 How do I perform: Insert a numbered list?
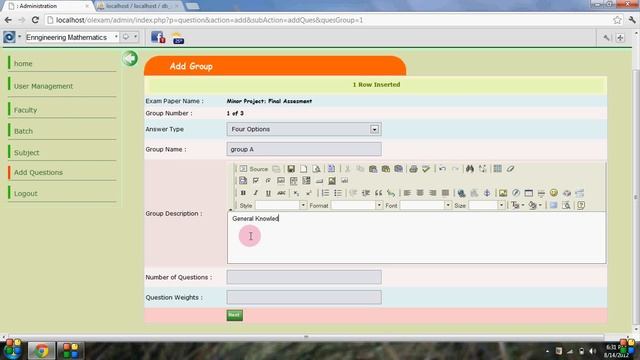click(x=325, y=193)
